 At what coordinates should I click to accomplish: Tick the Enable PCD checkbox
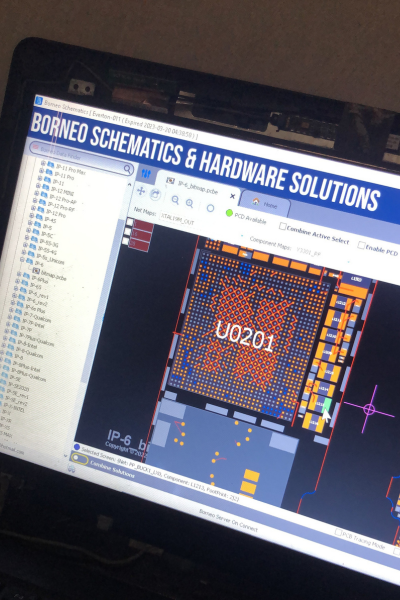(361, 245)
